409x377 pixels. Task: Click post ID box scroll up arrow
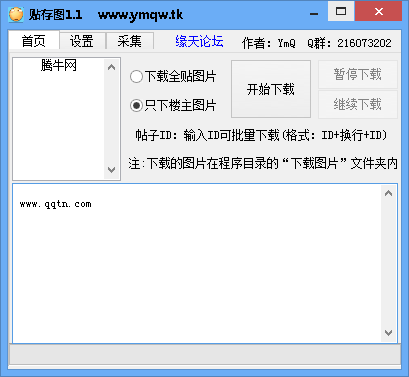click(388, 193)
